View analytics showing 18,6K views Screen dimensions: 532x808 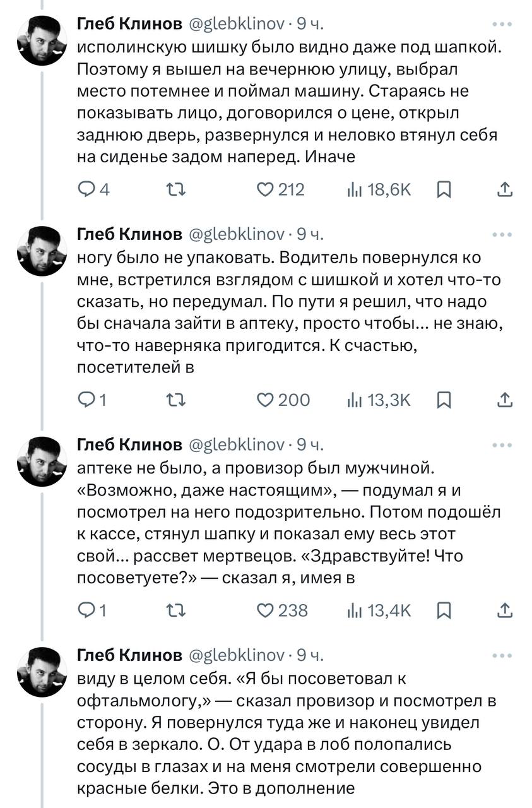point(379,189)
